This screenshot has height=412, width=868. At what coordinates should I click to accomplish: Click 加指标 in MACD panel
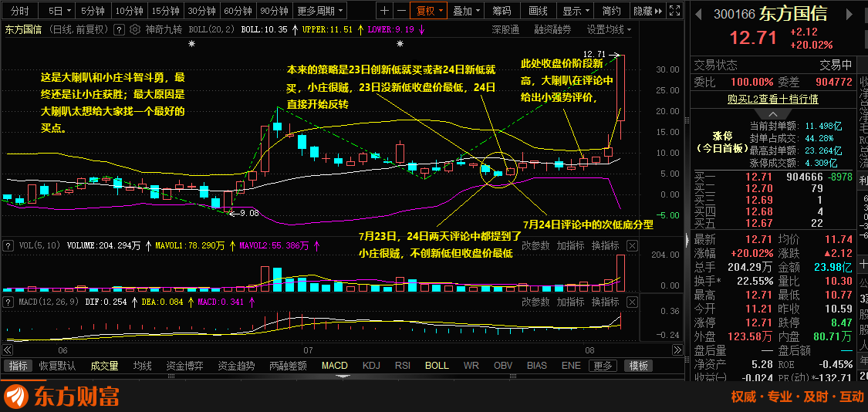[570, 302]
